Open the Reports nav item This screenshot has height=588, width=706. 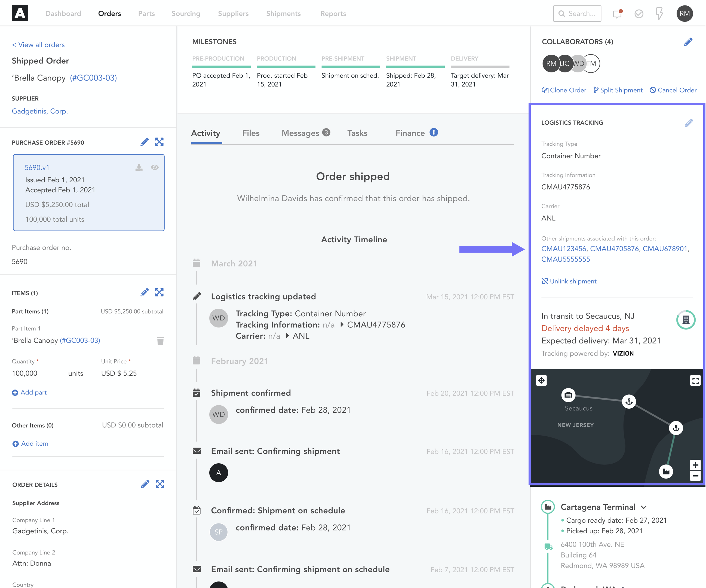tap(333, 13)
